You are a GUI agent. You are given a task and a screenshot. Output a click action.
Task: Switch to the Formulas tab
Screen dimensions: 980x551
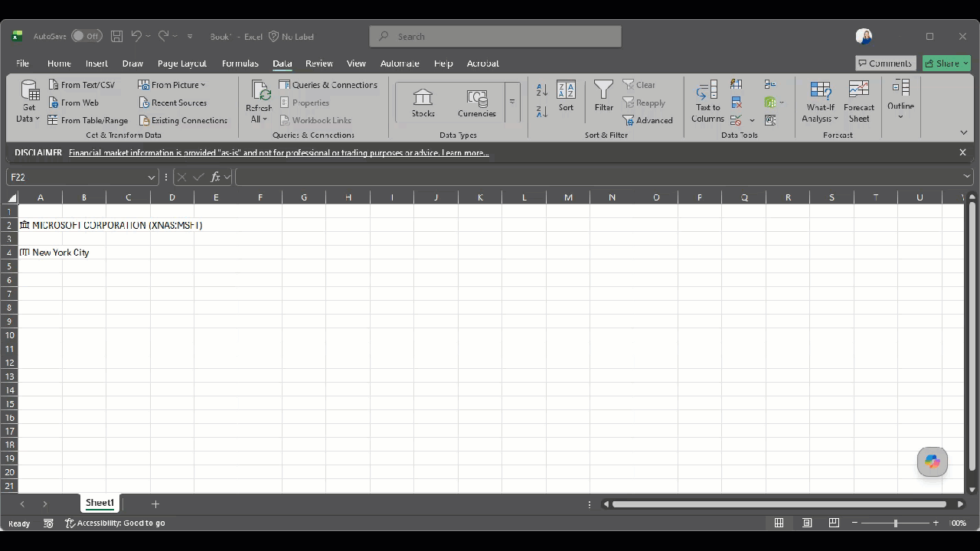tap(240, 64)
